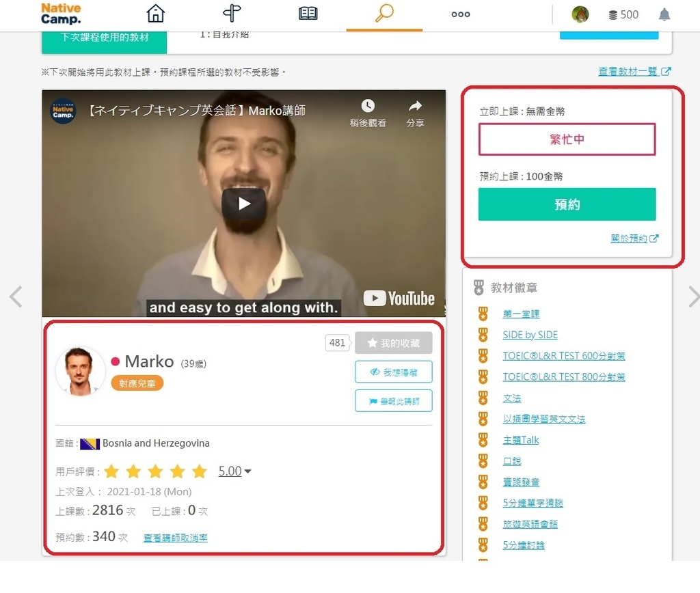Open the 5分鐘單字訓練 link
Image resolution: width=700 pixels, height=593 pixels.
[533, 503]
